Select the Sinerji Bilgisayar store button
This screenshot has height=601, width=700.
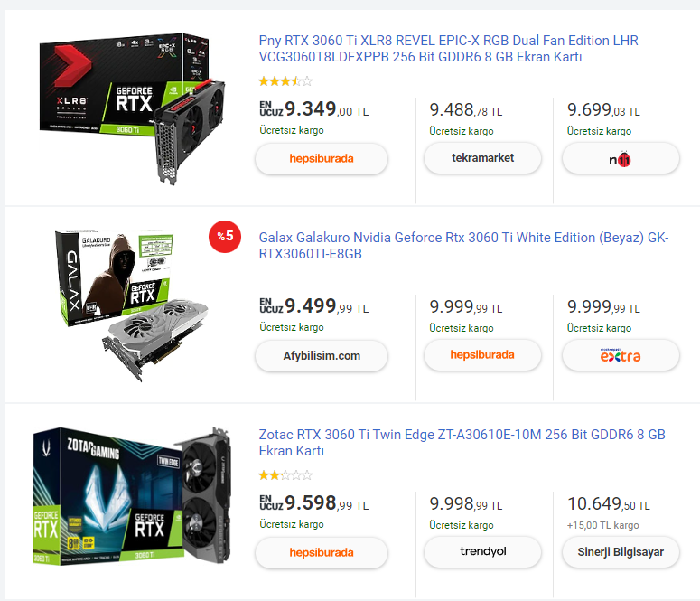(621, 552)
